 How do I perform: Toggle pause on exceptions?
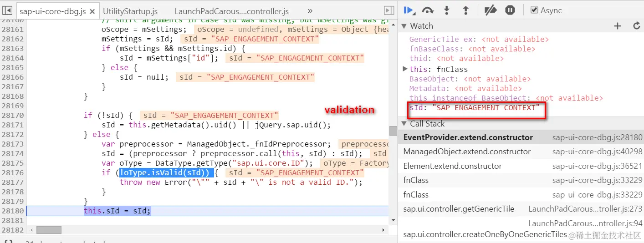(x=510, y=10)
